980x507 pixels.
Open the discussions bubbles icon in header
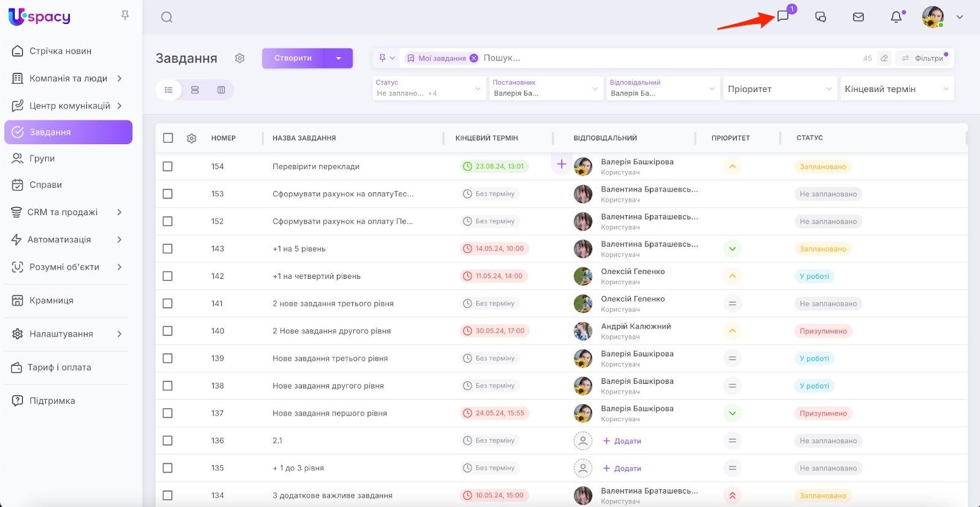click(821, 17)
